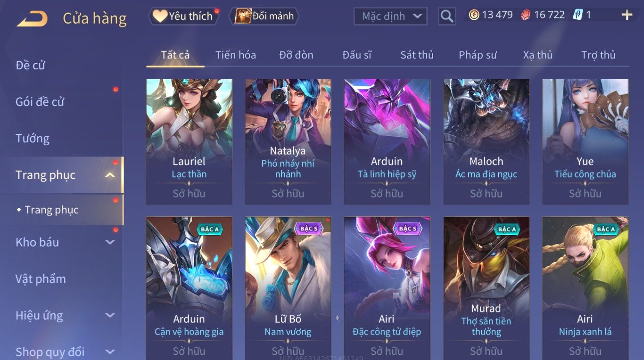
Task: Collapse the Trang phục sidebar section
Action: [110, 175]
